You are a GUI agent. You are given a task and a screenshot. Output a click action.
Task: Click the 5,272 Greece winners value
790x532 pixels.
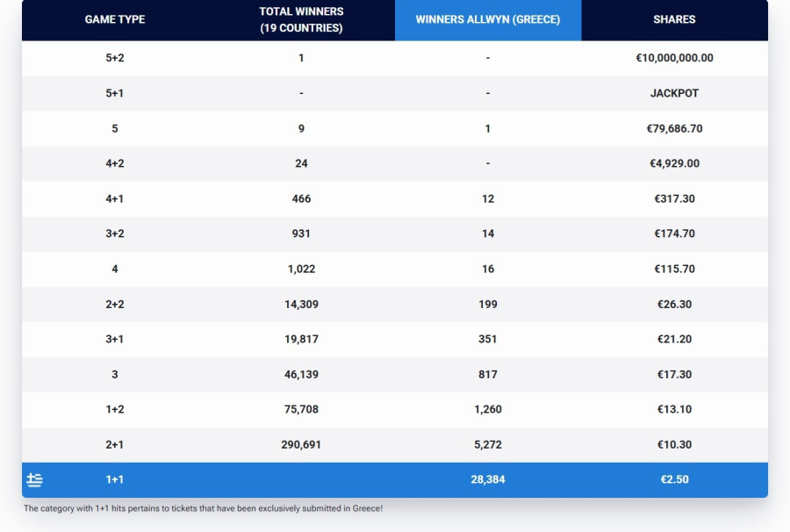click(x=487, y=445)
